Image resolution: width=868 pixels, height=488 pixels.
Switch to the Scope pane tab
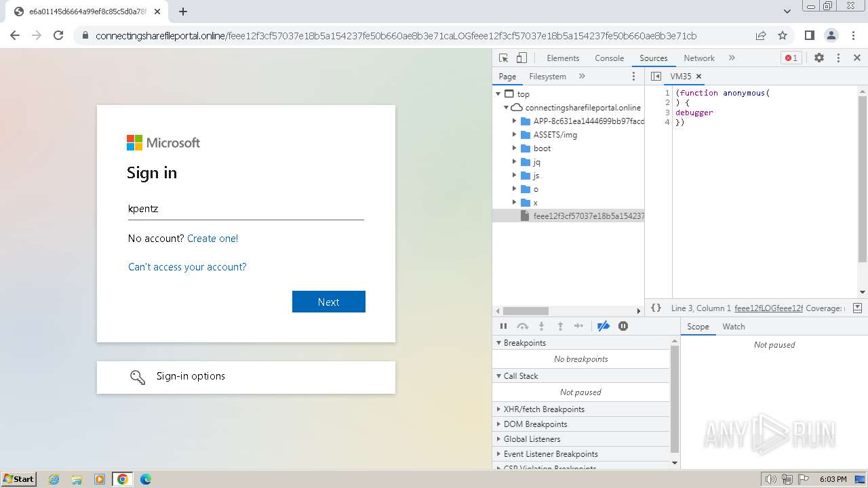coord(698,327)
